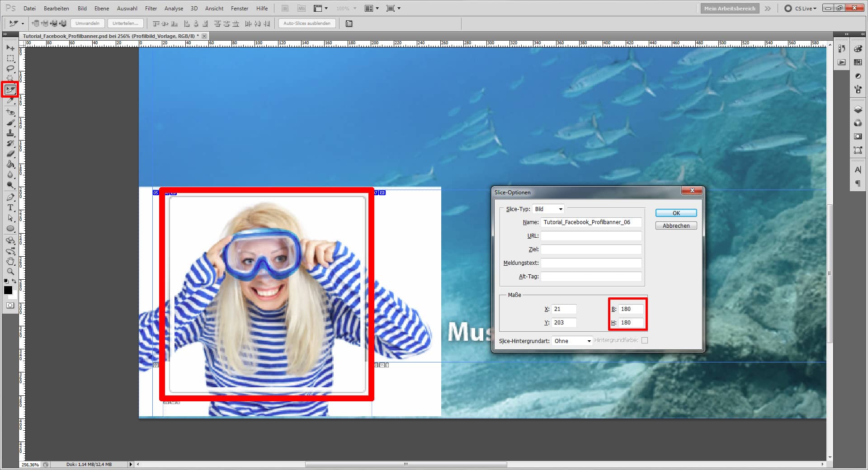
Task: Confirm slice options with OK
Action: pos(675,213)
